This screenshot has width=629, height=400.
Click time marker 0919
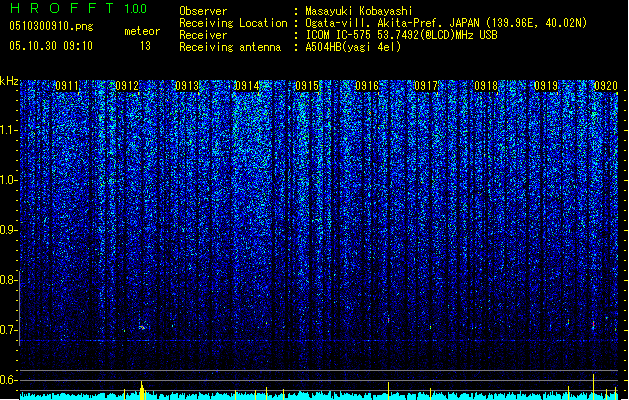click(x=546, y=86)
